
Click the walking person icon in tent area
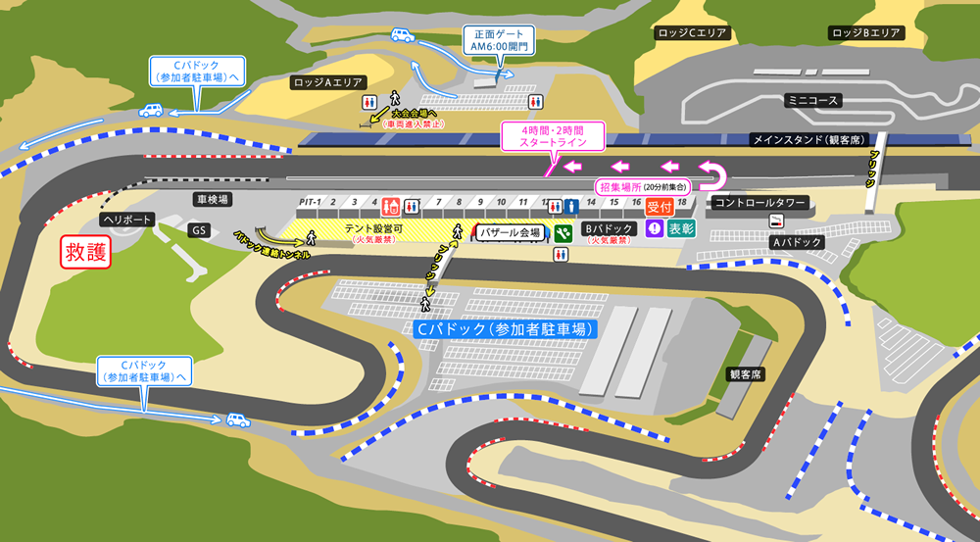311,236
